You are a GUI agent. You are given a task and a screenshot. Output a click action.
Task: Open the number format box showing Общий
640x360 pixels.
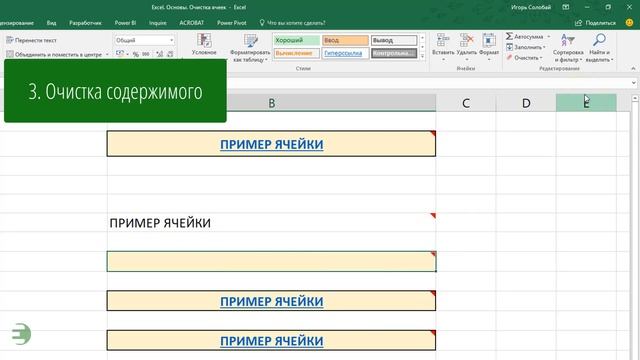tap(144, 40)
